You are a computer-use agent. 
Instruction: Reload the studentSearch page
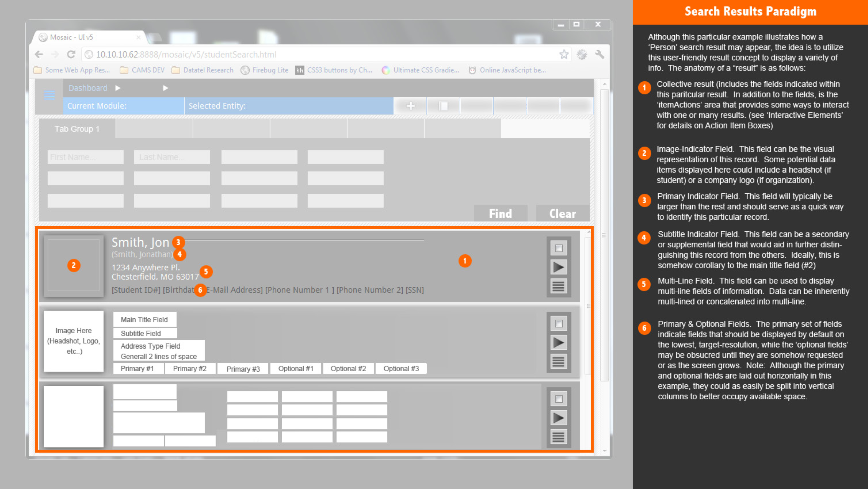click(71, 54)
